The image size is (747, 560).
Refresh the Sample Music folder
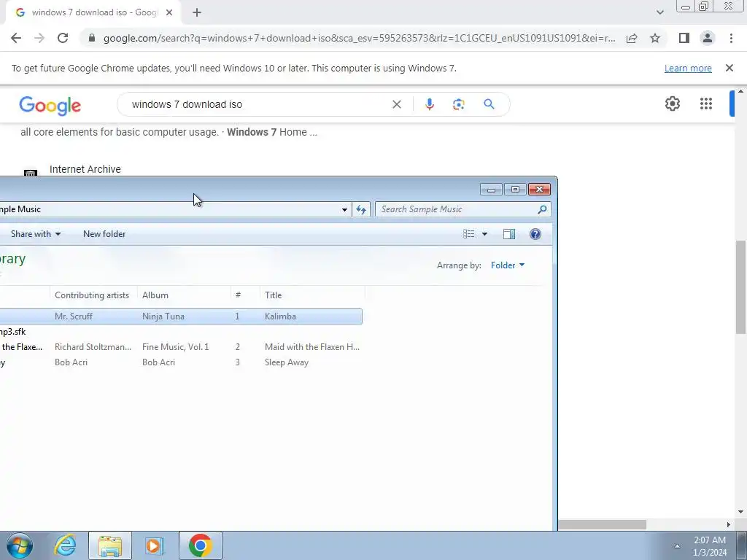361,209
